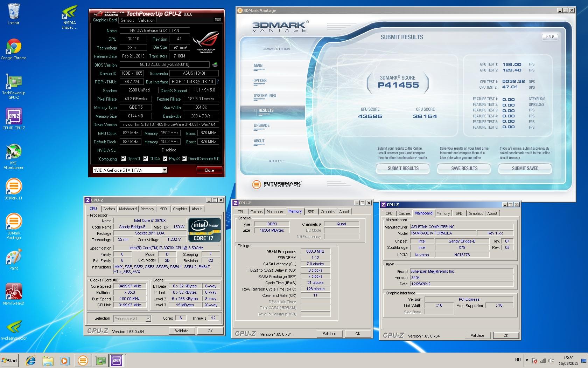Open OPTIONS section in 3DMark Vantage

coord(260,81)
